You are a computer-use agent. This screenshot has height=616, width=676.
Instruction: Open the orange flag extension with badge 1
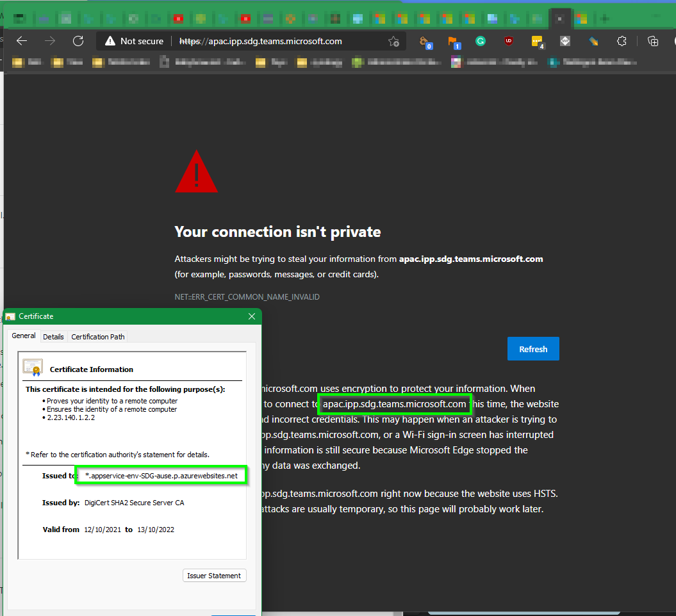(x=454, y=42)
